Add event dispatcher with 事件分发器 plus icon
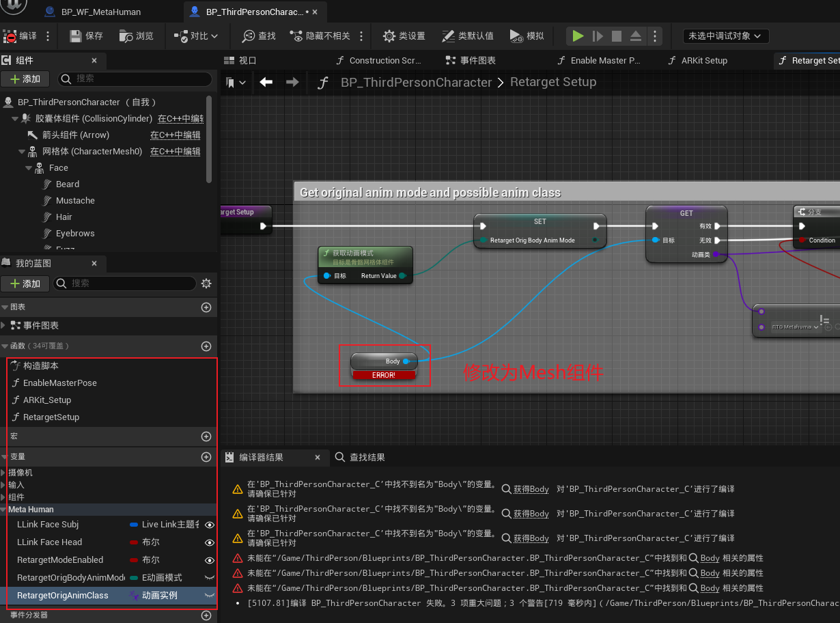Screen dimensions: 840x623 (206, 615)
